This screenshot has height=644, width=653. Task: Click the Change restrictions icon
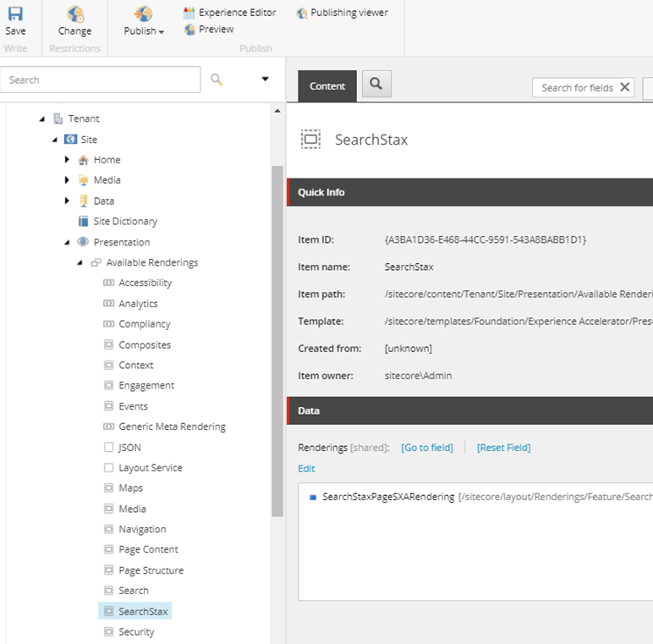click(x=75, y=14)
